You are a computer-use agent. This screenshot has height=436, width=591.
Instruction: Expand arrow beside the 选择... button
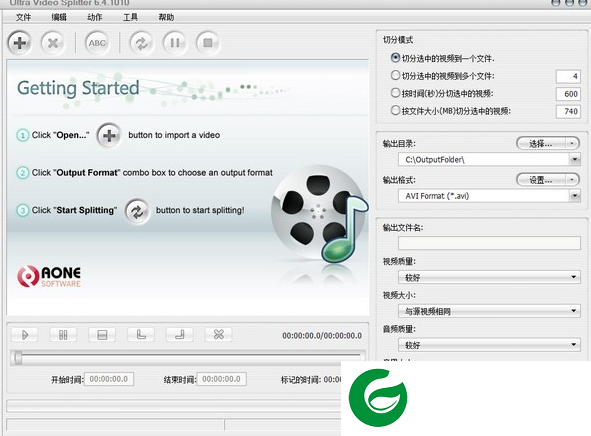572,144
